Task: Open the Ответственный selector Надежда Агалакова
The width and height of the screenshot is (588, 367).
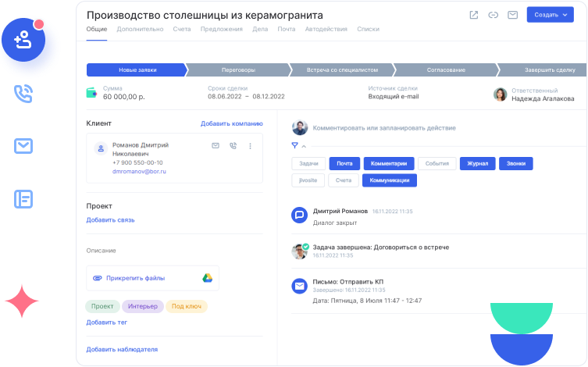Action: pyautogui.click(x=539, y=94)
